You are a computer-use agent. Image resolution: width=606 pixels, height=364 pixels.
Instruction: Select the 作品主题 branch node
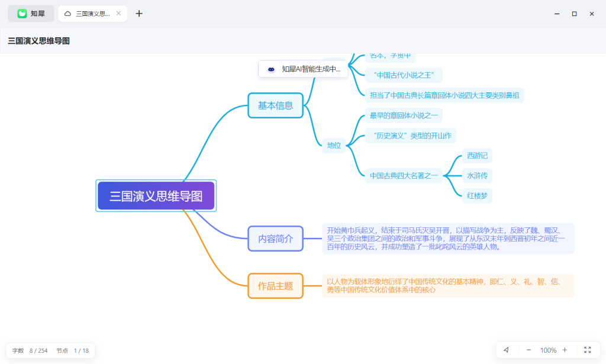pyautogui.click(x=276, y=286)
